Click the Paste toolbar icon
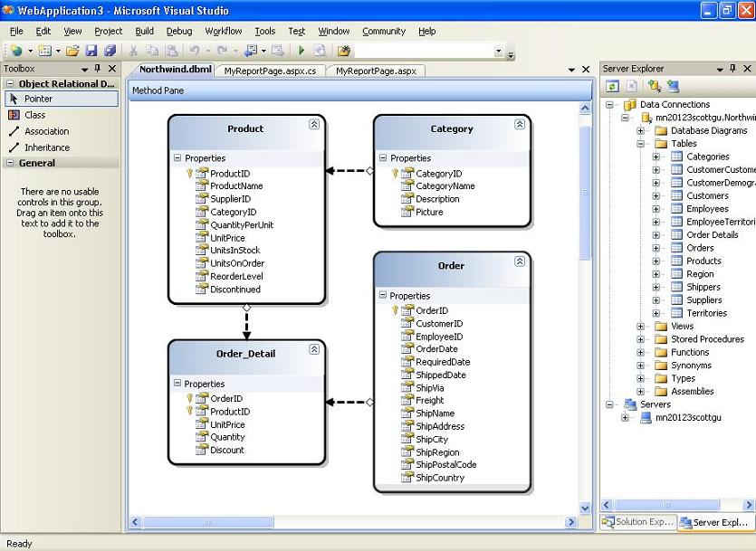Screen dimensions: 756x551 click(x=171, y=51)
